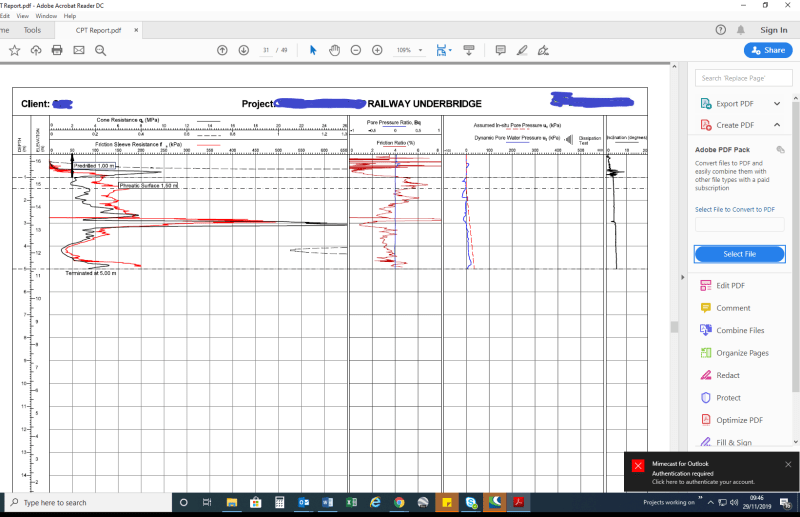The height and width of the screenshot is (517, 800).
Task: Click the upload to cloud icon
Action: (36, 50)
